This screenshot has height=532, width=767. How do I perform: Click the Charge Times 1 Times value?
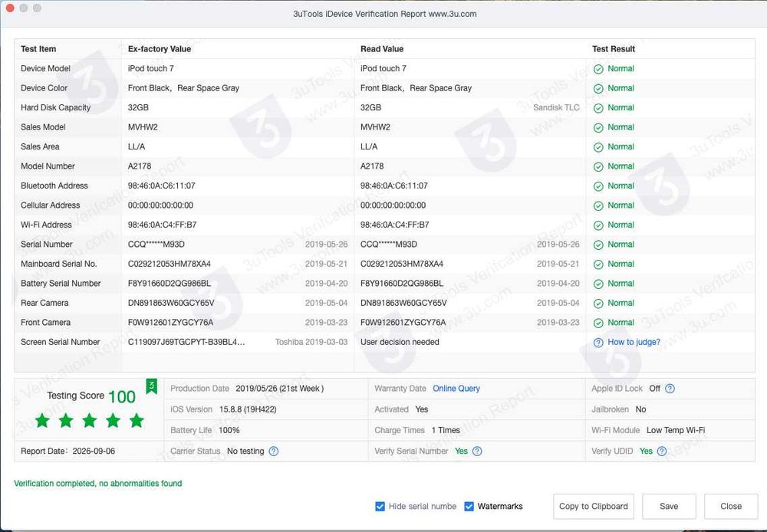[446, 430]
